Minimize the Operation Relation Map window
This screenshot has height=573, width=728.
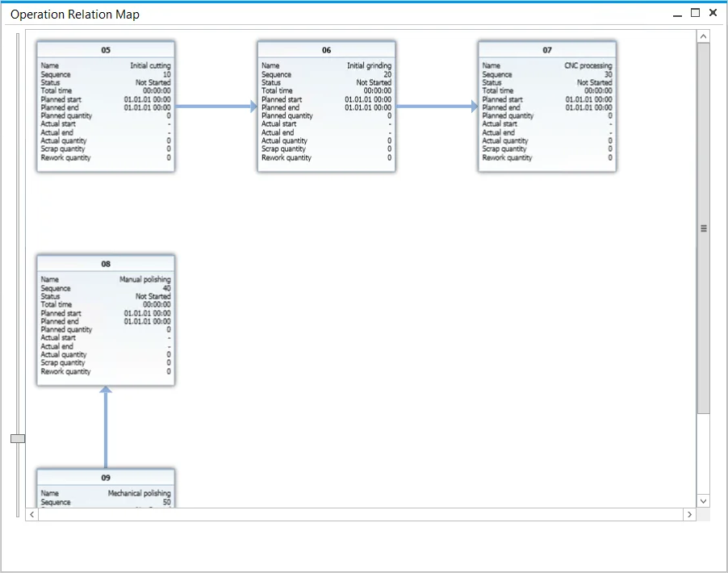[x=677, y=14]
